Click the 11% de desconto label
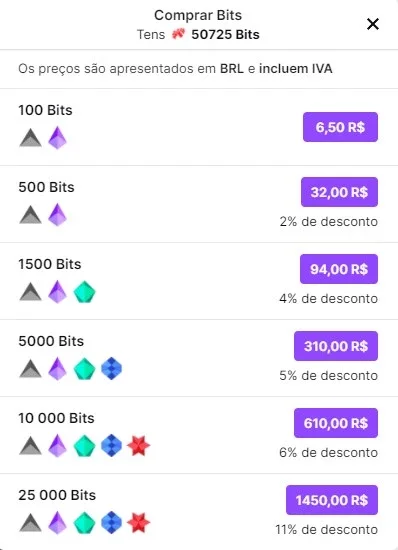Screen dimensions: 398x550 326,529
